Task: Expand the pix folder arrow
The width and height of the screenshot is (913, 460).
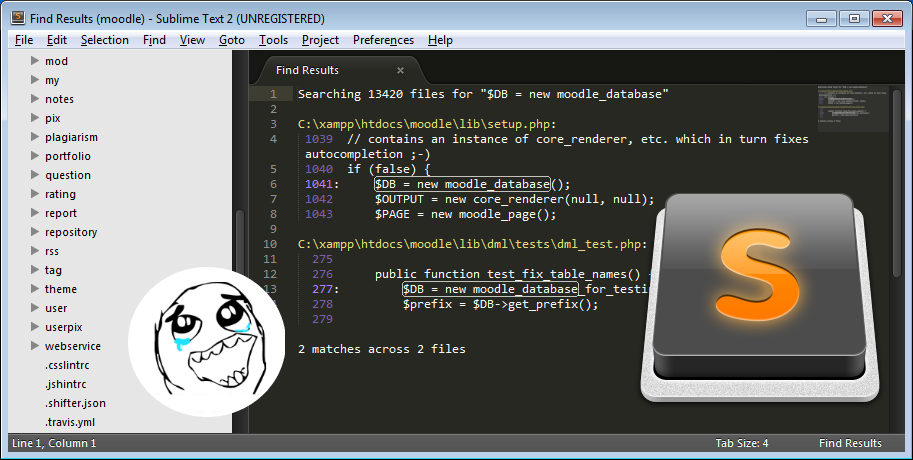Action: (35, 118)
